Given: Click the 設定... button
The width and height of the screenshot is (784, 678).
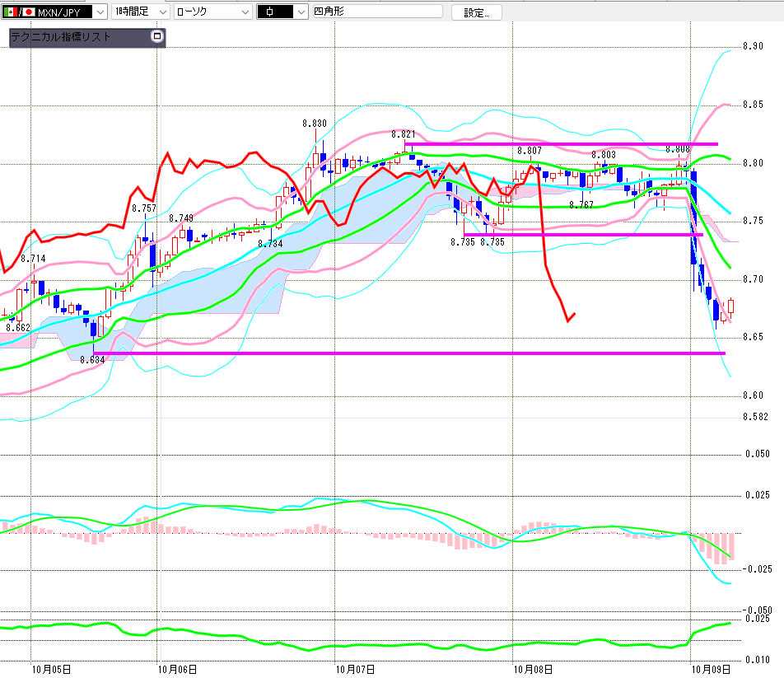Looking at the screenshot, I should click(x=477, y=12).
